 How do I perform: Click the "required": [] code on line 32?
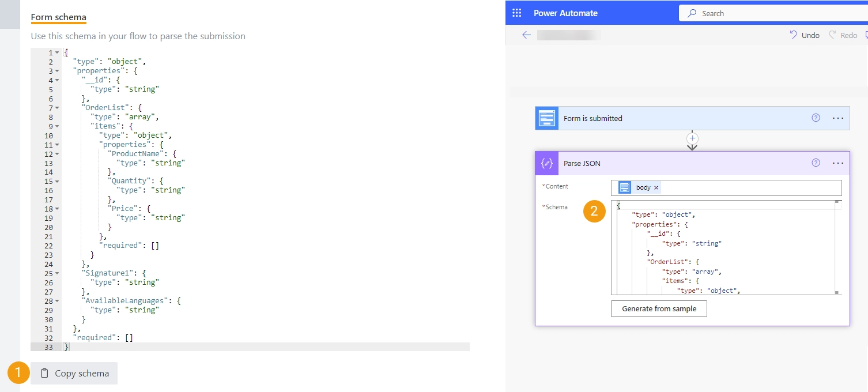[x=103, y=338]
